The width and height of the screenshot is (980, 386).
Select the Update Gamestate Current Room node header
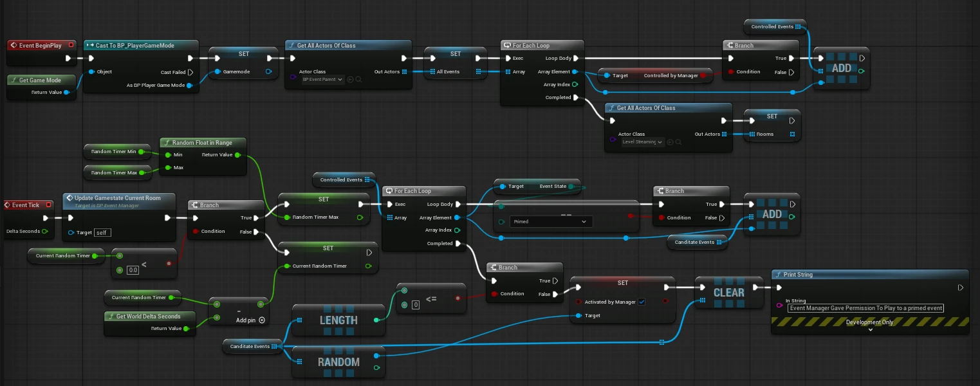point(119,200)
